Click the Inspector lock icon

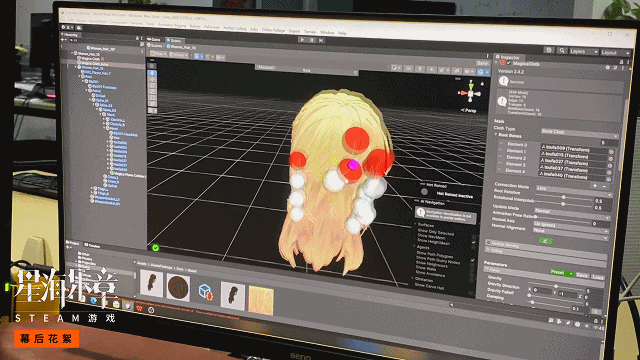(621, 62)
